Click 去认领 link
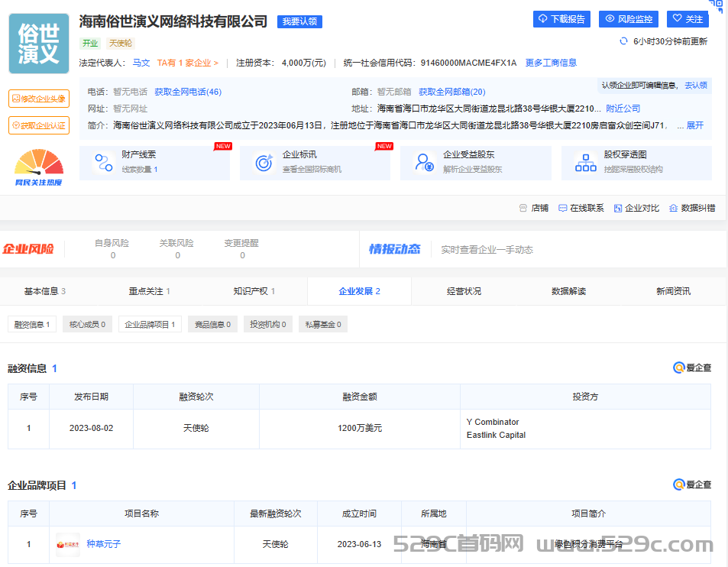Screen dimensions: 728x567 point(696,86)
